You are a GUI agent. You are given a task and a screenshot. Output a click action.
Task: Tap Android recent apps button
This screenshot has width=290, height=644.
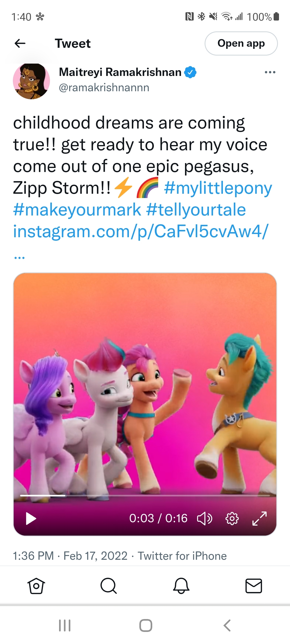[65, 625]
